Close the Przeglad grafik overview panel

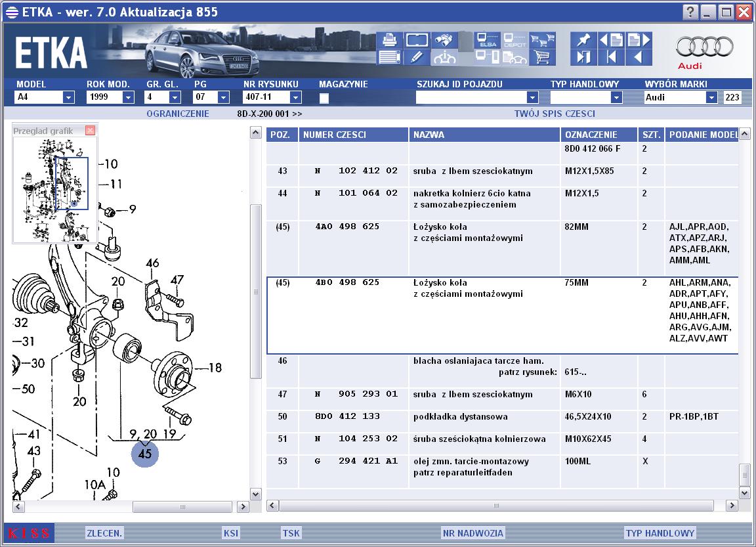pos(90,130)
